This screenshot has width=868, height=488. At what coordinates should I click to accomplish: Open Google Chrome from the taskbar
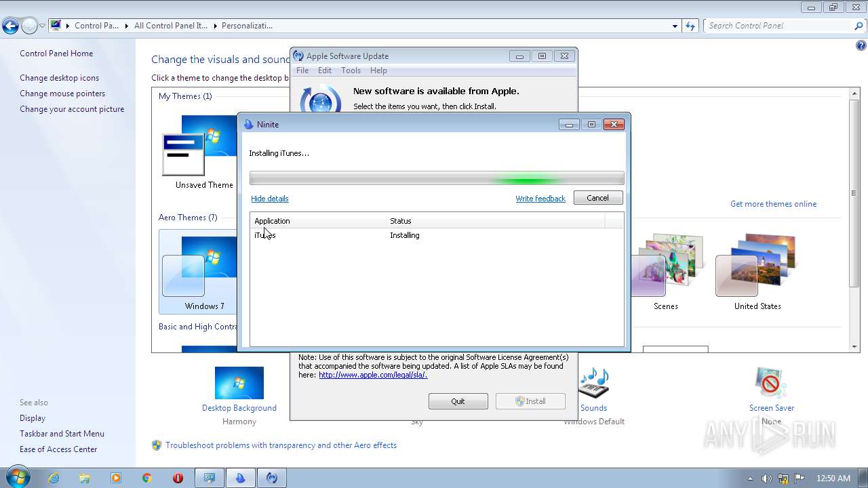(x=147, y=478)
